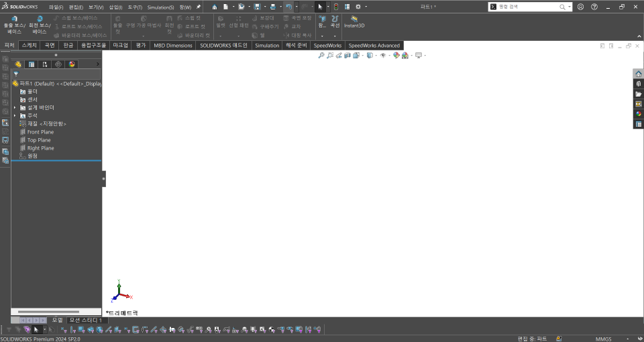Open the Appearances color ball icon in the right pane
Viewport: 644px width, 342px height.
[638, 114]
